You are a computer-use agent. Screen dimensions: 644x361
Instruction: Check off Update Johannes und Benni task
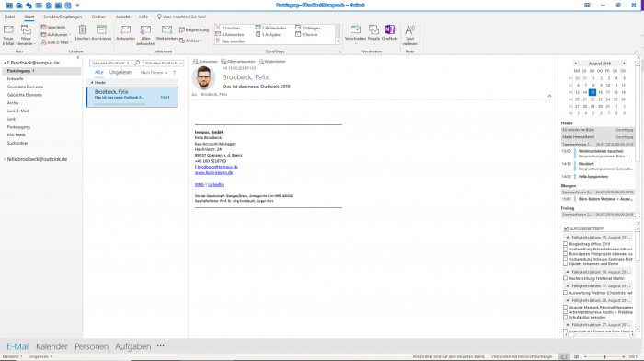point(566,264)
